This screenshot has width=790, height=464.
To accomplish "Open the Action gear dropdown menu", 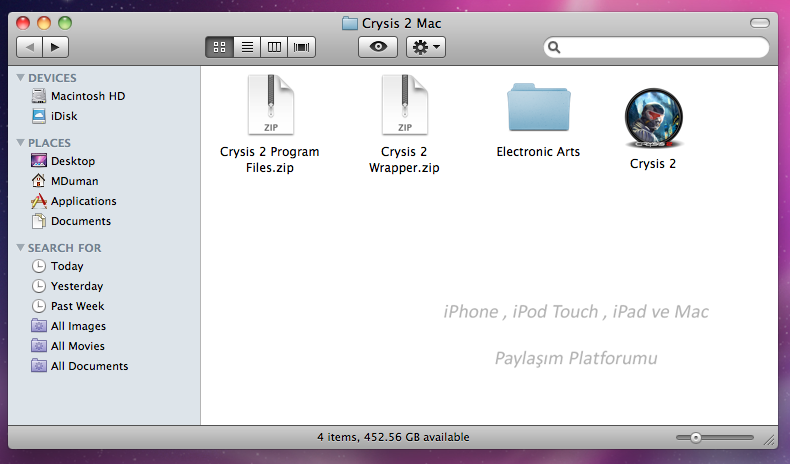I will pyautogui.click(x=426, y=47).
